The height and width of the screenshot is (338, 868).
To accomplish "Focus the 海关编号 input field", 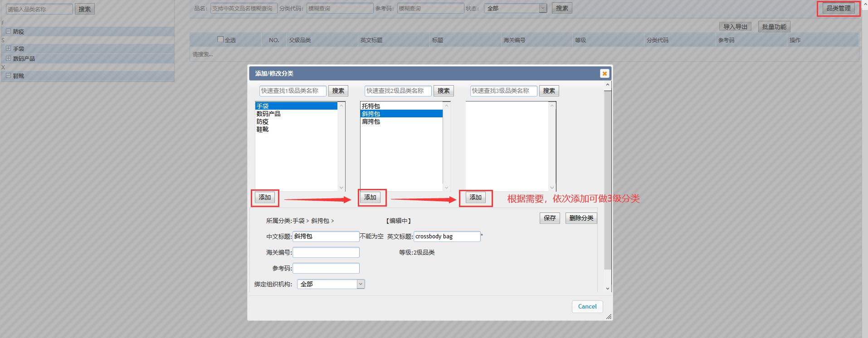I will [326, 252].
